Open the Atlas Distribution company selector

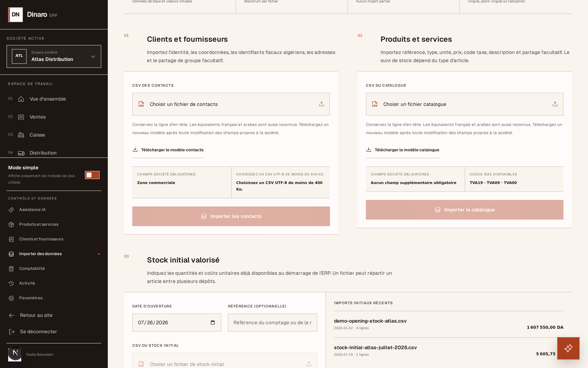(x=54, y=56)
